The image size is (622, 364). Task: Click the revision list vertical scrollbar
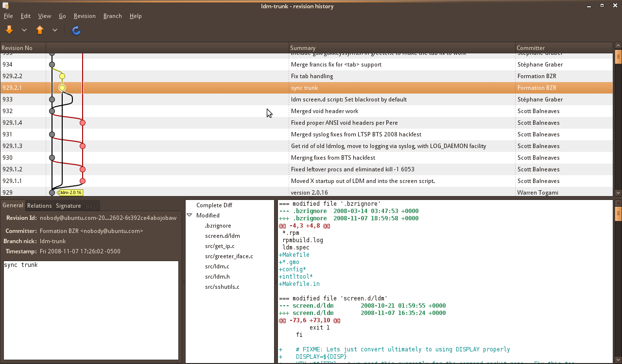618,121
